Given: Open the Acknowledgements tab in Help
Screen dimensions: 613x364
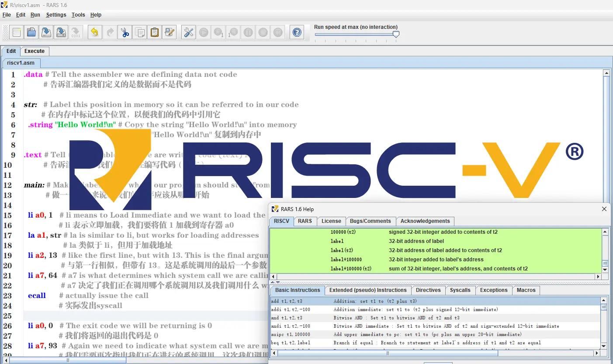Looking at the screenshot, I should coord(425,221).
